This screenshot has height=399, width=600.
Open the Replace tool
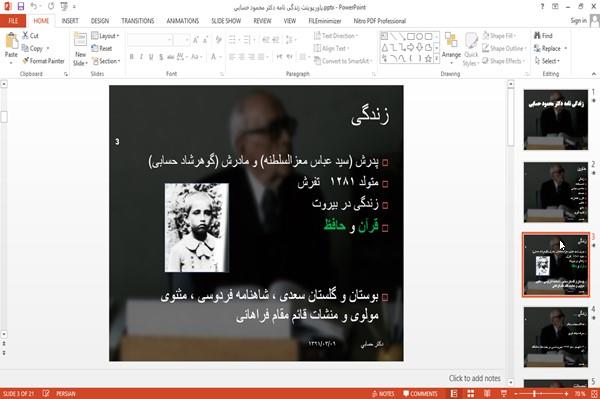(550, 48)
